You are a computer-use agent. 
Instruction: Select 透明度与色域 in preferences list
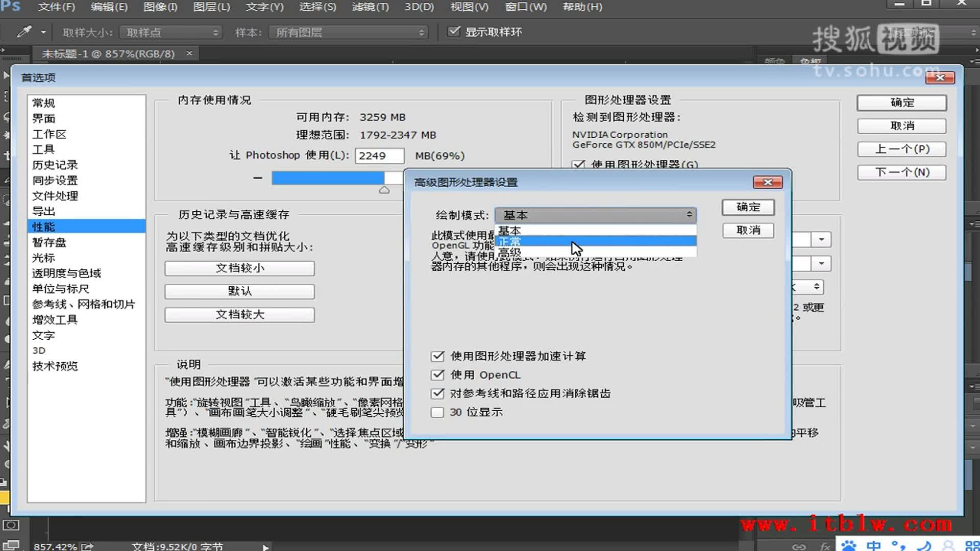(x=86, y=273)
